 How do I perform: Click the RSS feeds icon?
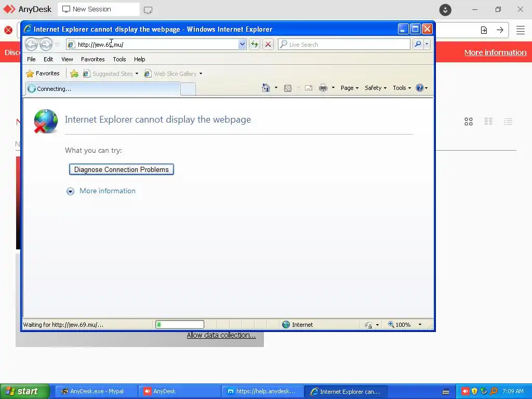(288, 88)
